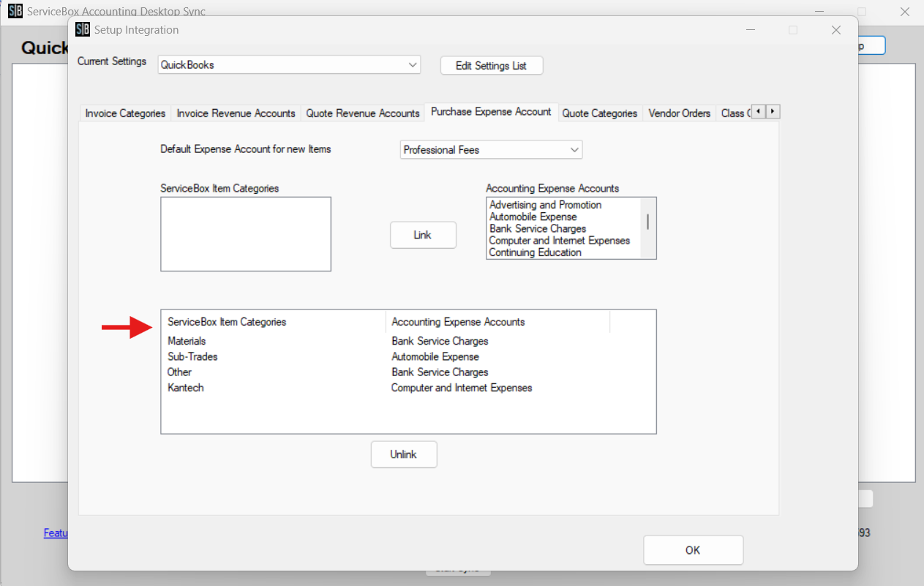
Task: Click Bank Service Charges linked to Materials
Action: (440, 341)
